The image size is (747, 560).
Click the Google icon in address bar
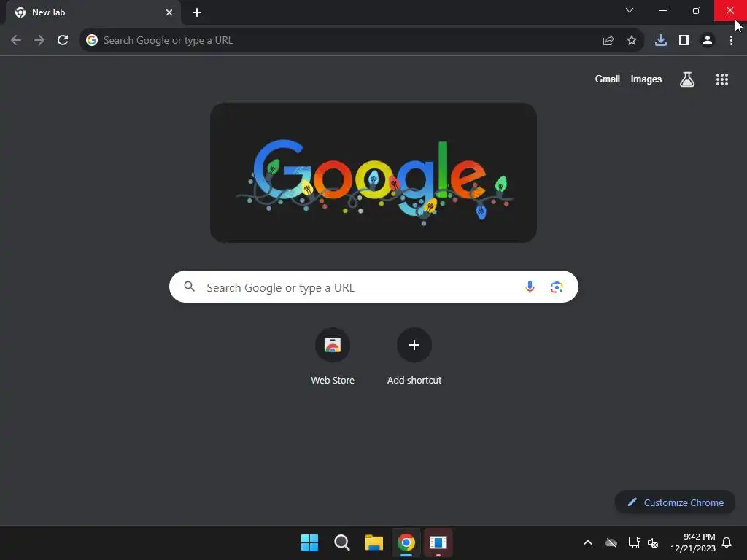pos(92,41)
